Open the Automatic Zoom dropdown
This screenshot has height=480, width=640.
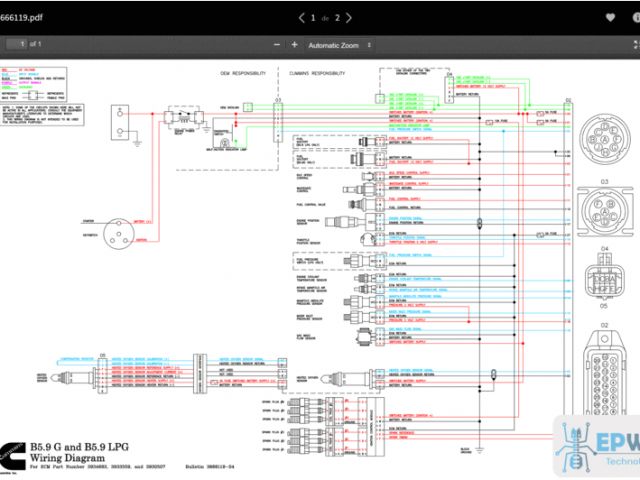[340, 45]
